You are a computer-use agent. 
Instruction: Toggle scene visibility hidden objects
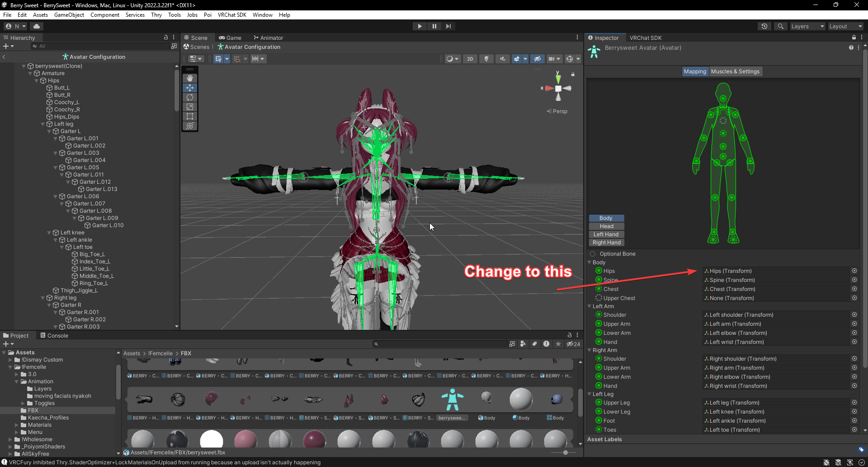[x=537, y=59]
